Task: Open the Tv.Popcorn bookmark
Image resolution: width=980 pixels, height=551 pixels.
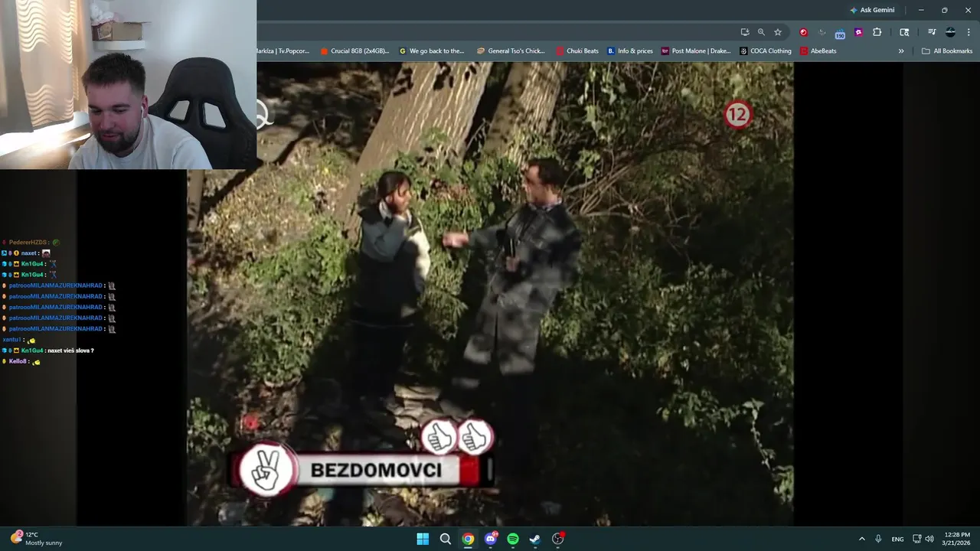Action: point(283,51)
